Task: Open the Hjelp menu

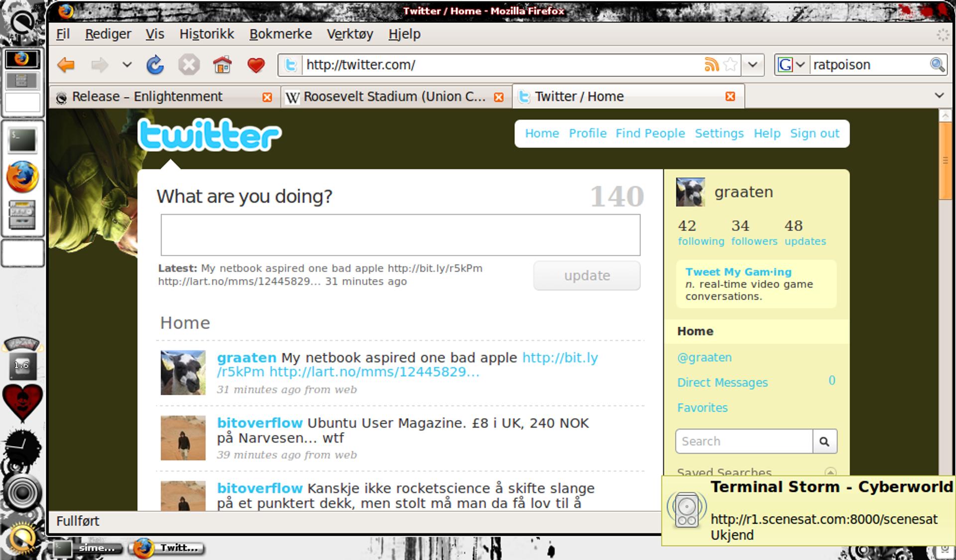Action: point(404,34)
